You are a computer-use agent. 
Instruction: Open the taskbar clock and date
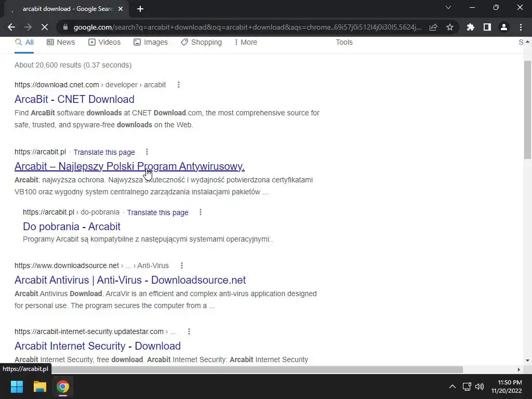point(507,387)
